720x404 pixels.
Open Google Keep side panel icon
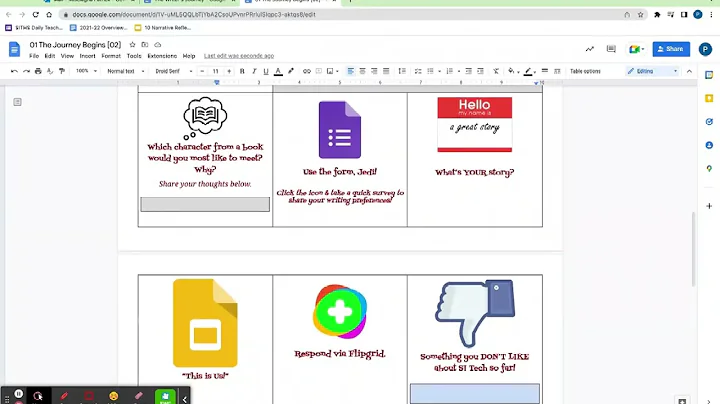point(709,98)
